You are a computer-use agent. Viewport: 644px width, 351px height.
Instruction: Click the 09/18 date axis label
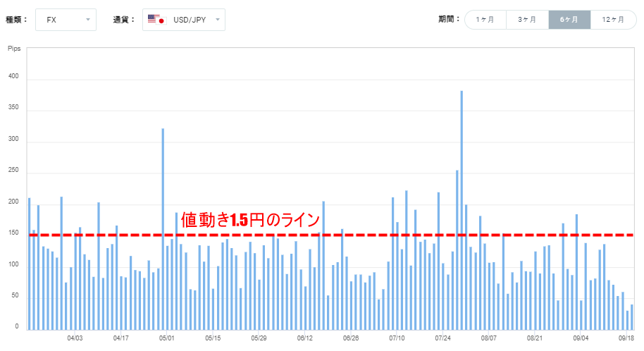pos(626,338)
